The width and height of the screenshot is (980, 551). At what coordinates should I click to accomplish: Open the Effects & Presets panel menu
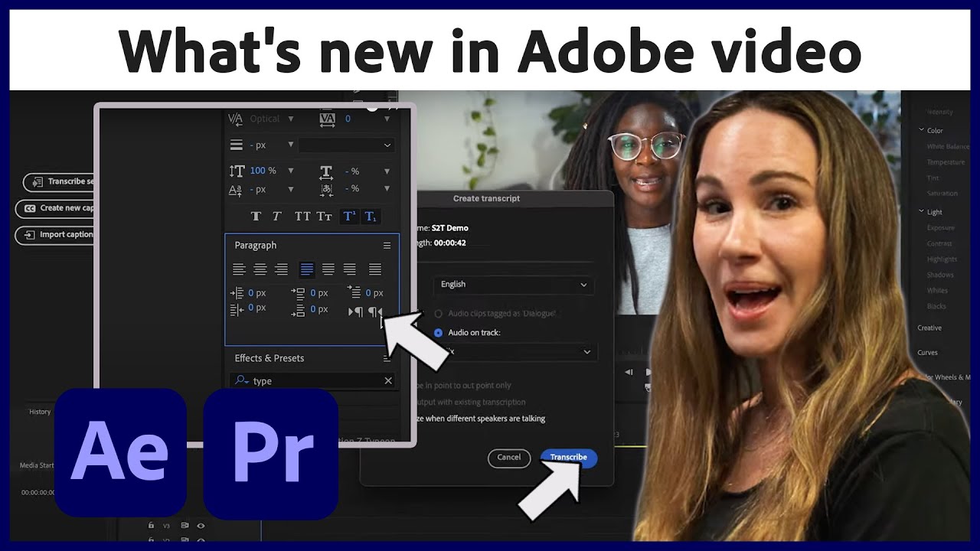[387, 358]
